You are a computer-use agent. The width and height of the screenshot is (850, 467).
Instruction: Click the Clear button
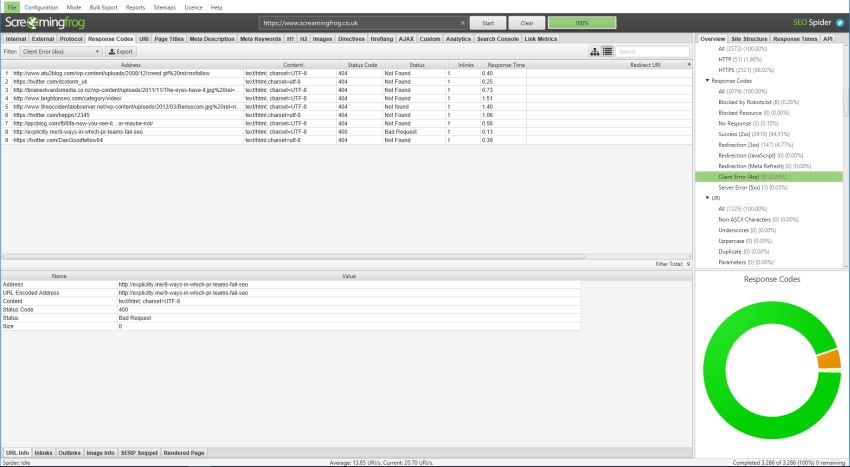527,23
